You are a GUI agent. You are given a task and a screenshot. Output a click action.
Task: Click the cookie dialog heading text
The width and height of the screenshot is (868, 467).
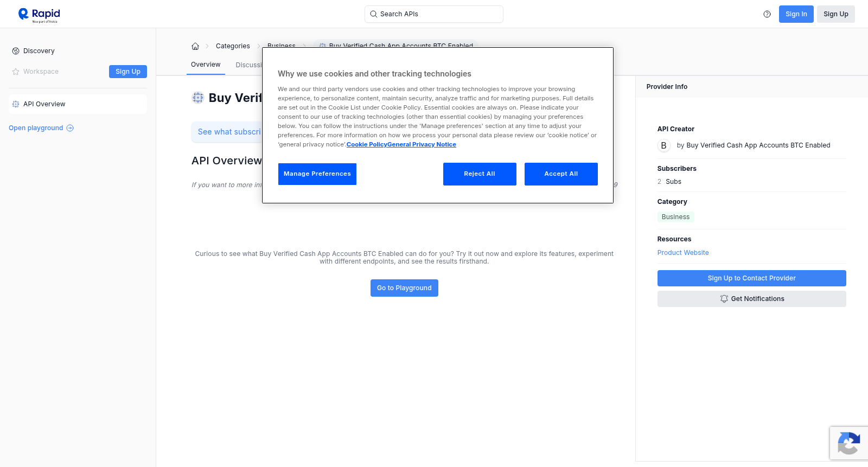(x=374, y=74)
